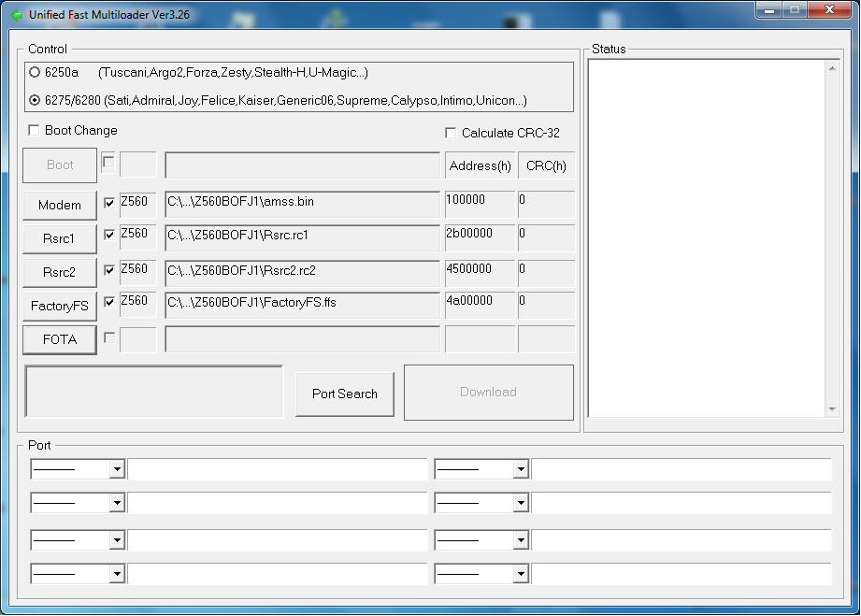
Task: Click the first right-column port status field
Action: click(682, 469)
